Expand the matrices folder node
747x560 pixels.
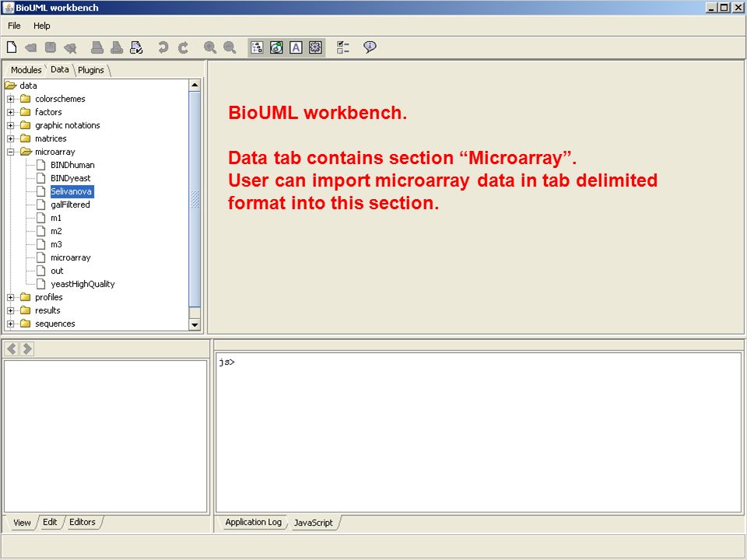pyautogui.click(x=10, y=139)
